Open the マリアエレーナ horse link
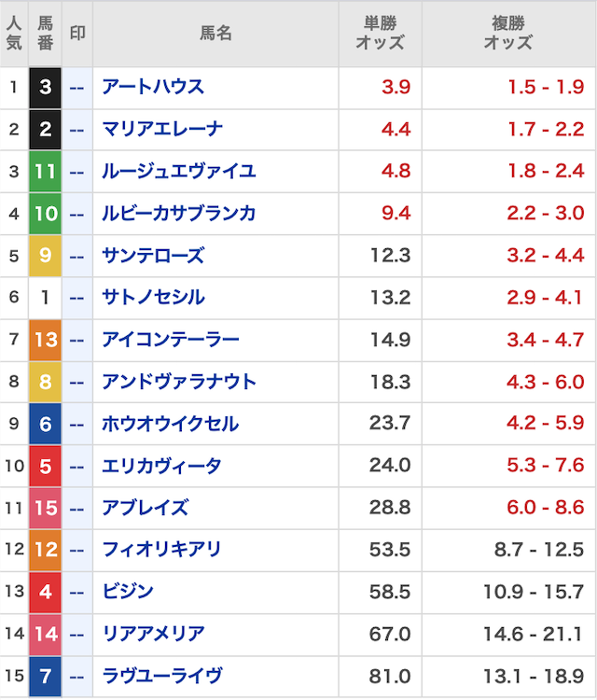Screen dimensions: 597x700 coord(162,130)
